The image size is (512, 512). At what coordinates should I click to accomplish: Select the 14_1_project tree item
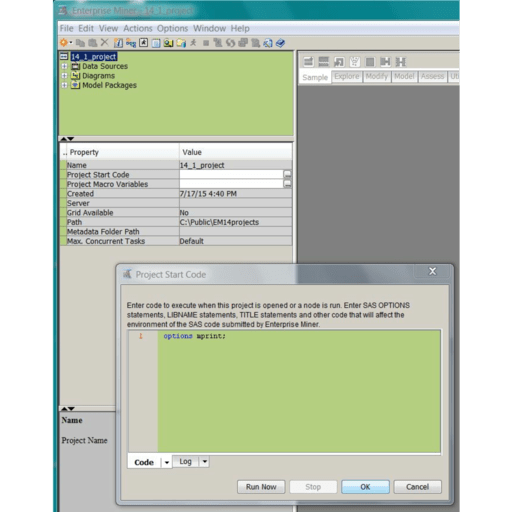coord(94,57)
